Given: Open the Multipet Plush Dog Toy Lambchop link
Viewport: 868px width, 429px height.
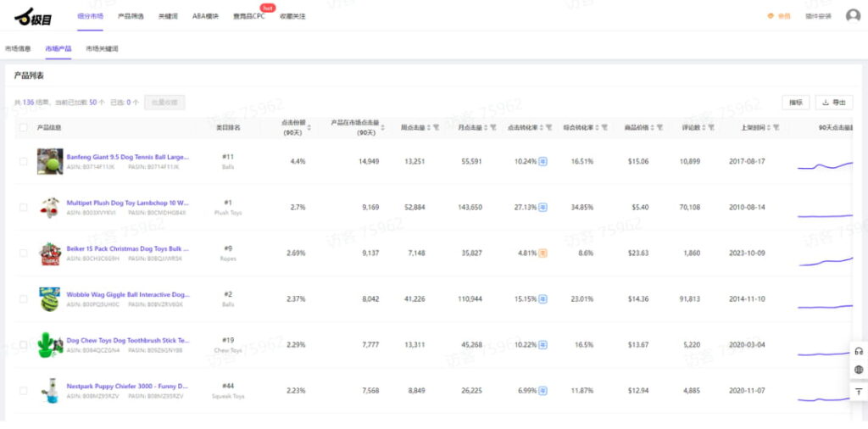Looking at the screenshot, I should coord(127,203).
